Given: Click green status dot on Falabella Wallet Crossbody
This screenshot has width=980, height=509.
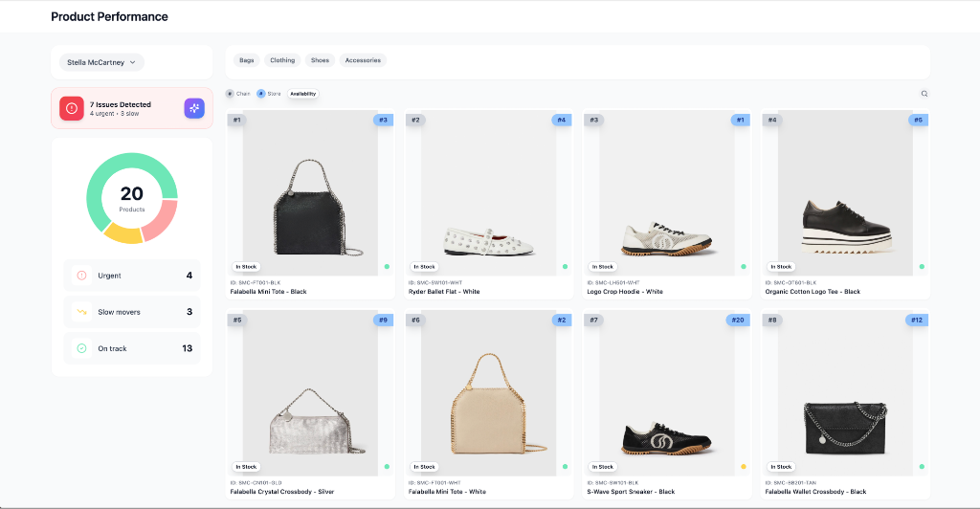Looking at the screenshot, I should pyautogui.click(x=922, y=467).
